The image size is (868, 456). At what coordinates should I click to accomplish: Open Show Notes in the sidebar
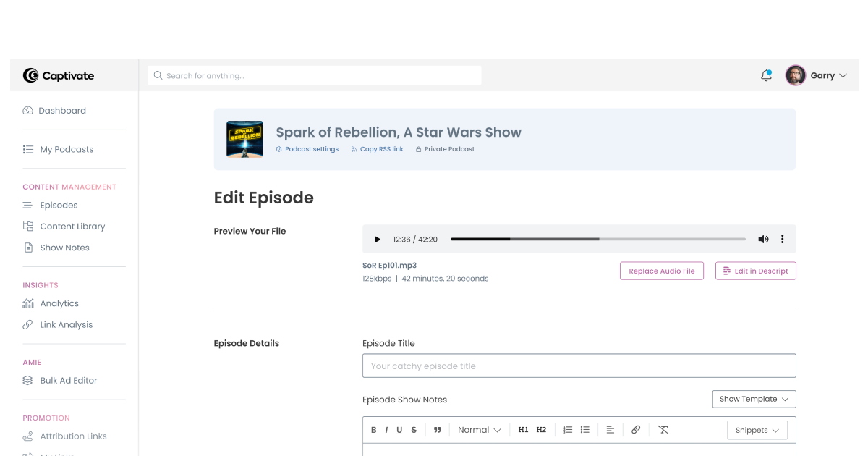(x=65, y=247)
